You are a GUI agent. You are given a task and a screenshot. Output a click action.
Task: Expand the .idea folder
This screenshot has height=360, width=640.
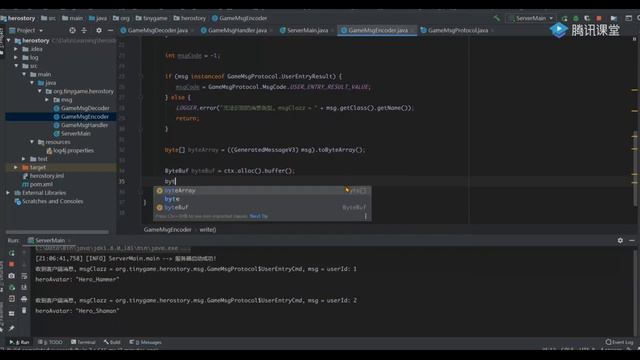click(x=16, y=49)
